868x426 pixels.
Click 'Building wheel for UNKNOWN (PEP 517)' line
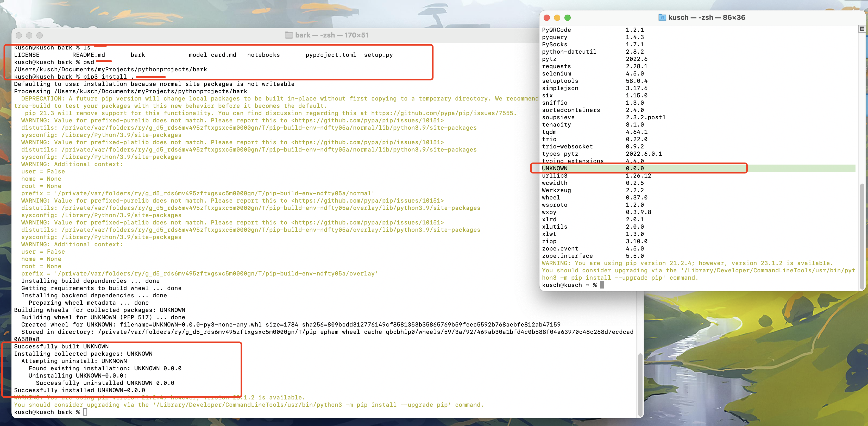point(103,317)
